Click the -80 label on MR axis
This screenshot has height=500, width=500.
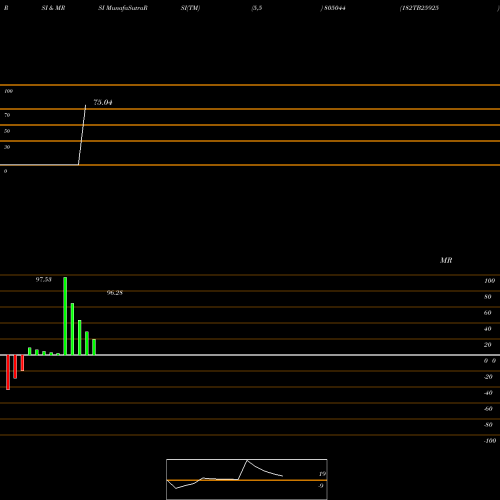(488, 425)
